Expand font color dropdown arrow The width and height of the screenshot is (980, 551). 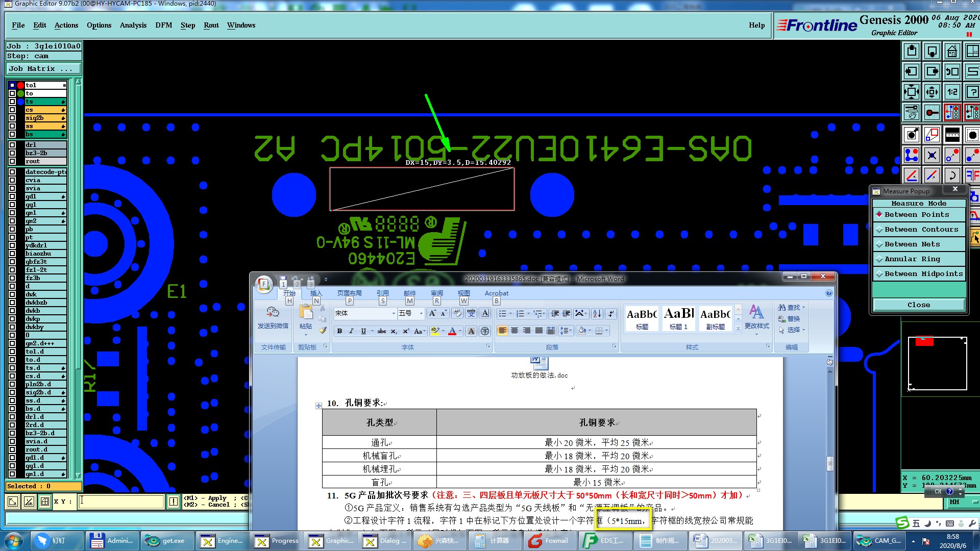coord(460,331)
